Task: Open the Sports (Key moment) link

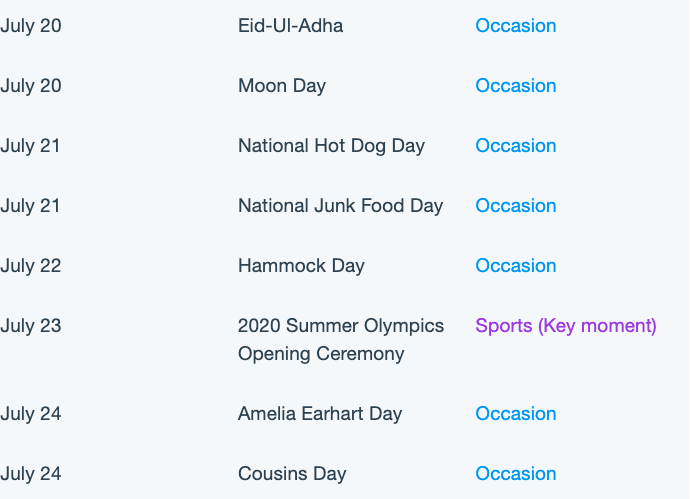Action: pos(566,326)
